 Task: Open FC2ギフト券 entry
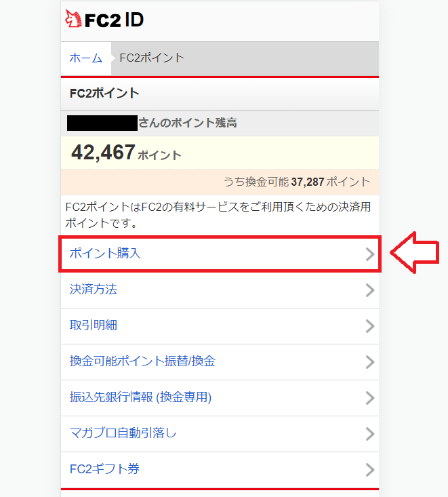[220, 470]
